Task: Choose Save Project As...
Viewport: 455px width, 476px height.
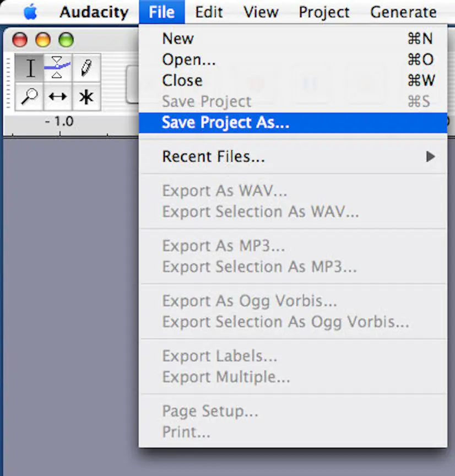Action: [225, 122]
